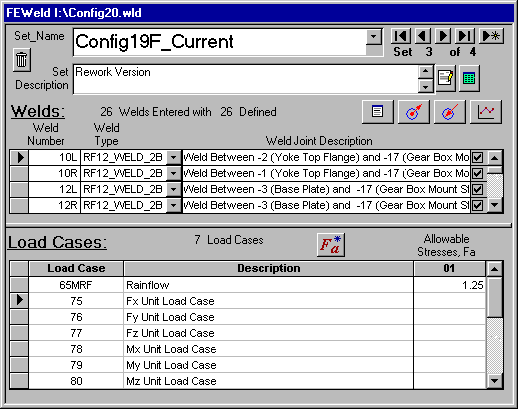Open the set description notes editor icon

446,78
